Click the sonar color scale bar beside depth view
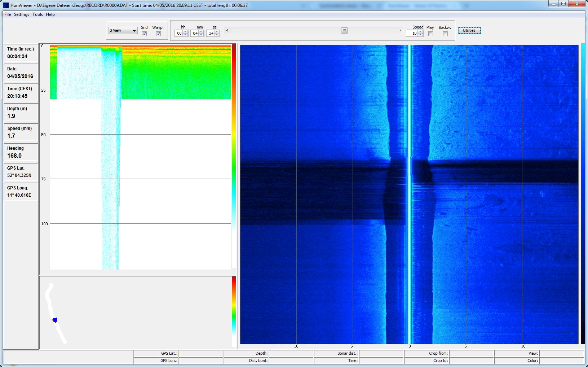The height and width of the screenshot is (367, 588). [234, 144]
